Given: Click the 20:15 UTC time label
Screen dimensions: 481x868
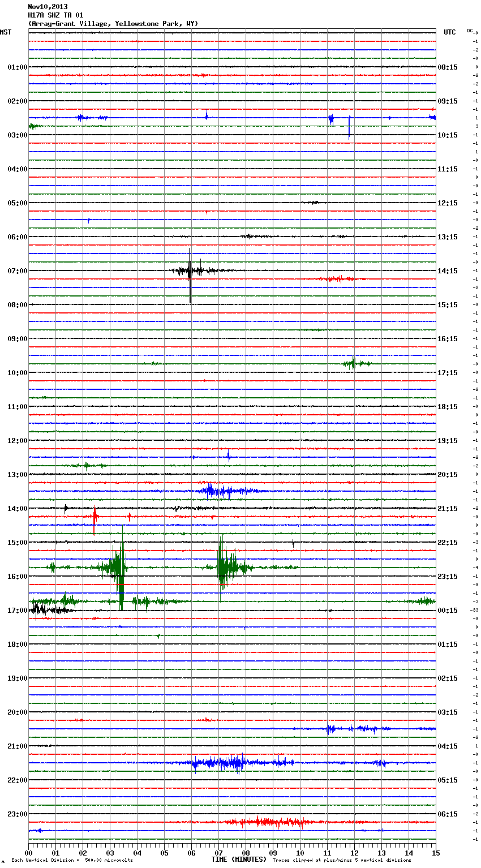Looking at the screenshot, I should point(448,475).
